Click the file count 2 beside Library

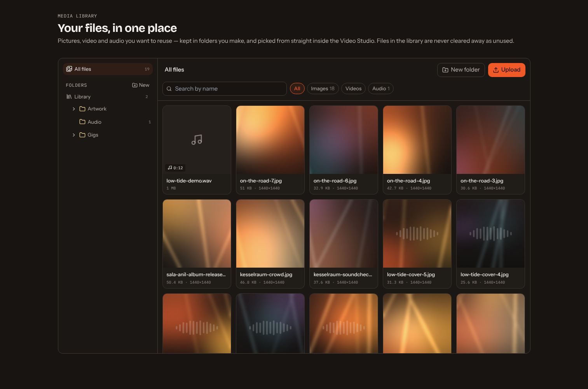click(x=147, y=97)
